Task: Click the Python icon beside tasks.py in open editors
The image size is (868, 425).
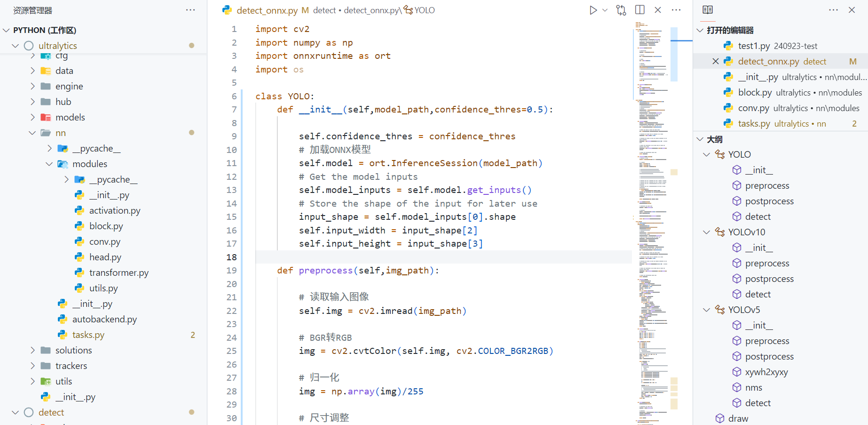Action: (728, 123)
